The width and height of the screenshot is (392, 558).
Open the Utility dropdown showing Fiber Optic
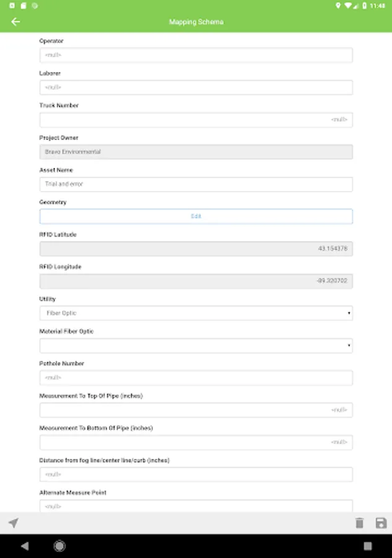pyautogui.click(x=196, y=313)
